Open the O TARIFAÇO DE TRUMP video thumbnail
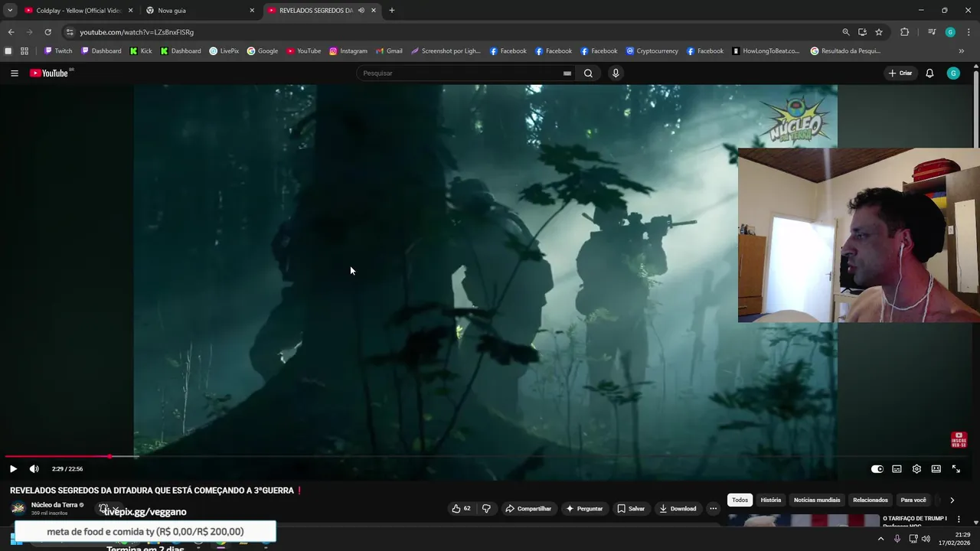The image size is (980, 551). point(803,520)
